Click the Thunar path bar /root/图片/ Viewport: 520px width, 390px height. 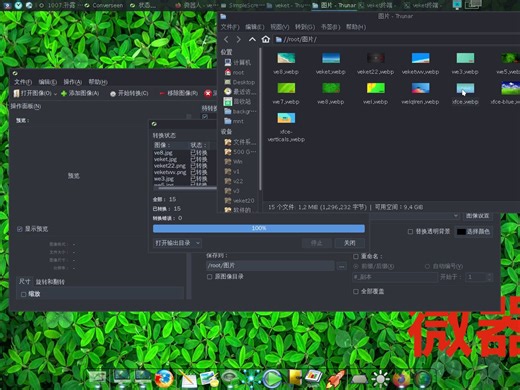[397, 40]
